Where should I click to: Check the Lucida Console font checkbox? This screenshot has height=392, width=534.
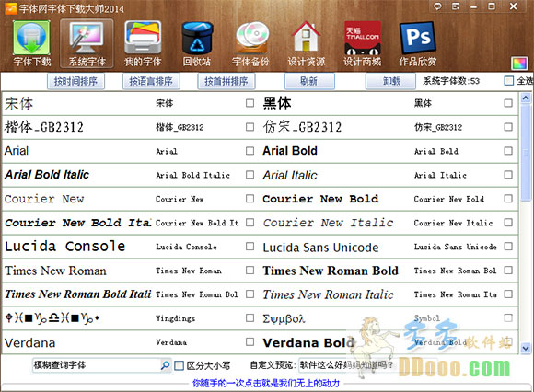coord(250,246)
